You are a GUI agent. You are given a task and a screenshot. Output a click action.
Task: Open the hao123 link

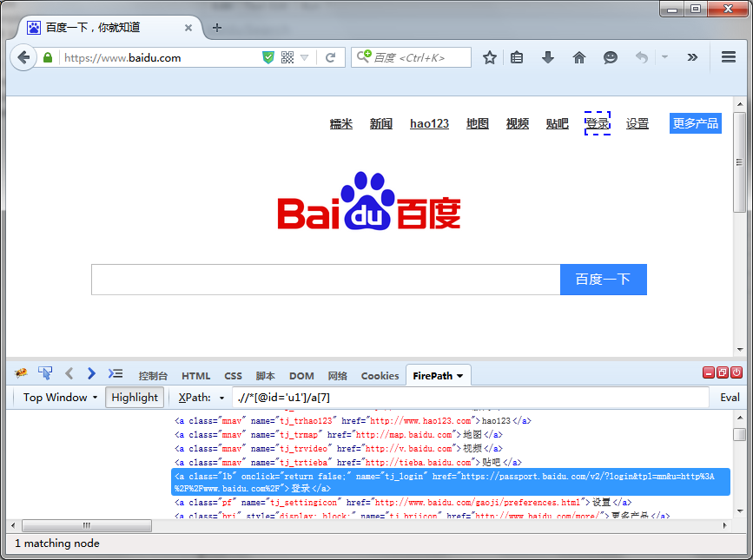pyautogui.click(x=429, y=124)
